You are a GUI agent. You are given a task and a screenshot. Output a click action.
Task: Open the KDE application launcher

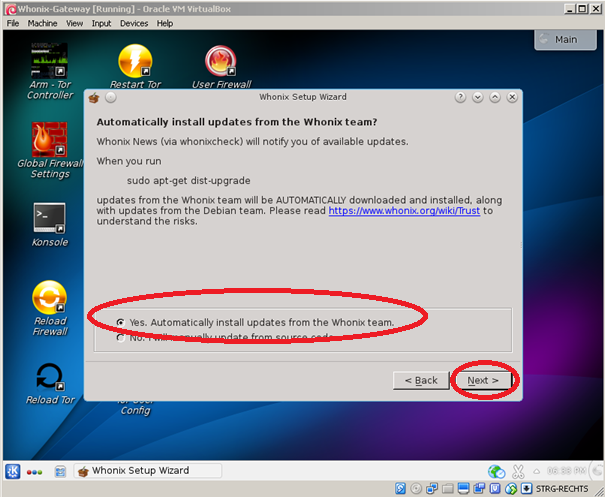point(13,471)
